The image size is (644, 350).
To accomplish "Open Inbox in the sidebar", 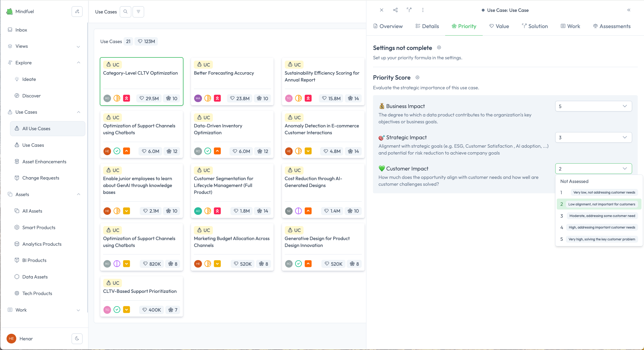I will pos(21,30).
